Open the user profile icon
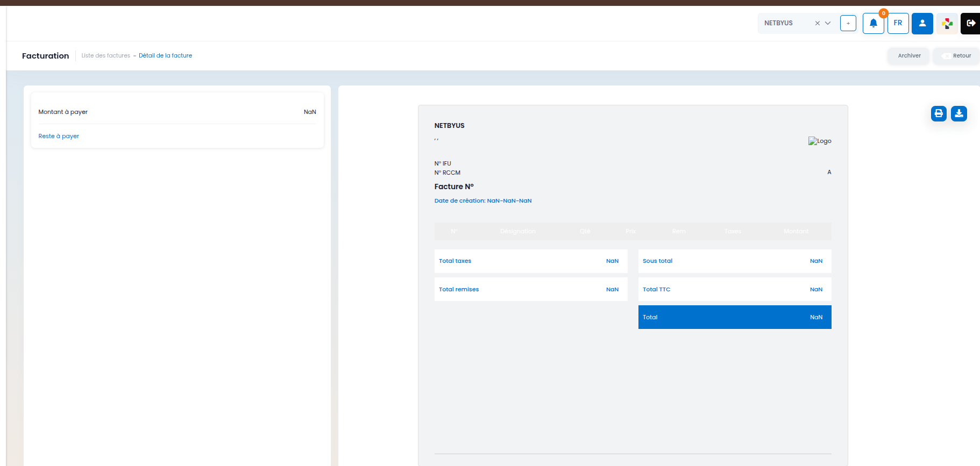This screenshot has width=980, height=466. pos(922,23)
